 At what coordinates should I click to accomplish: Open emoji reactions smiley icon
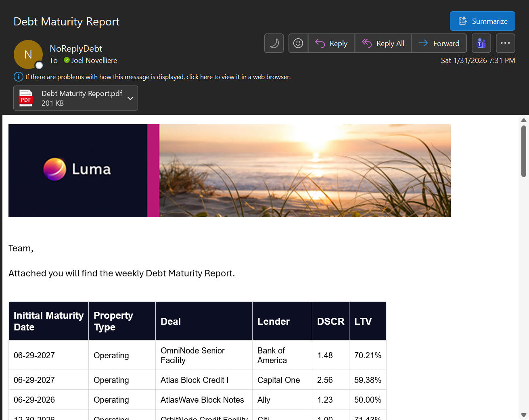click(298, 43)
